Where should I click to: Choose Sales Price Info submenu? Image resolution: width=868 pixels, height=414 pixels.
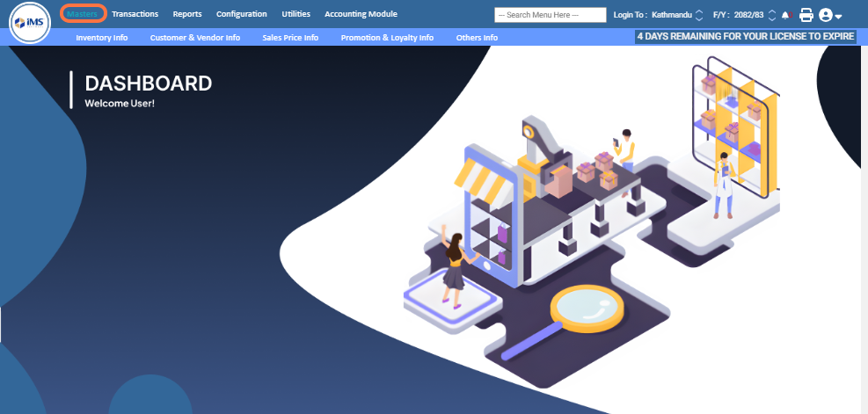coord(290,38)
